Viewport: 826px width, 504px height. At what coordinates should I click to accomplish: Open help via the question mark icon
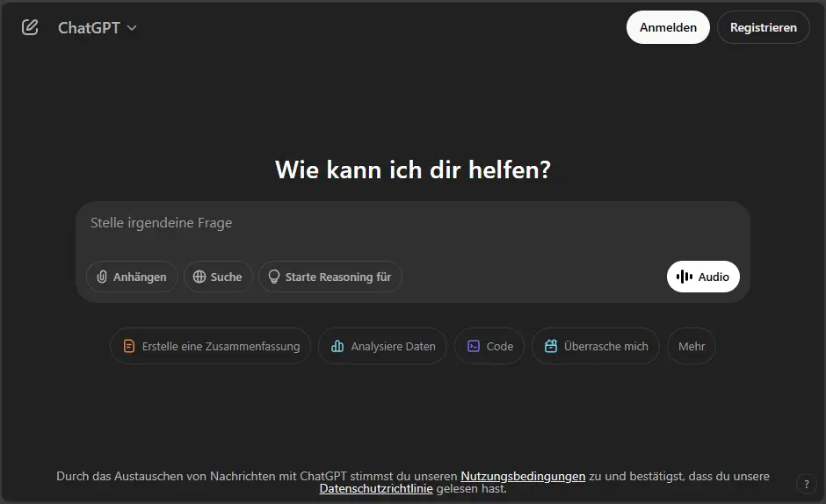pos(807,484)
